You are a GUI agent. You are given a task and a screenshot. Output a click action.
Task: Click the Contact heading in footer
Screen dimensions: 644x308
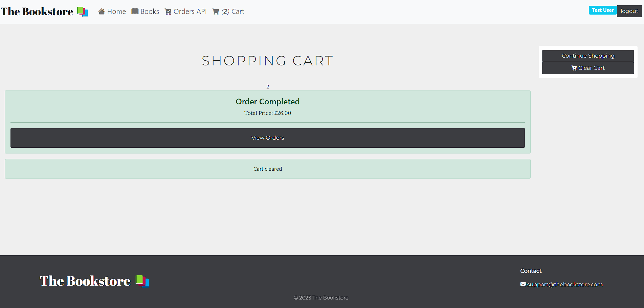point(531,271)
